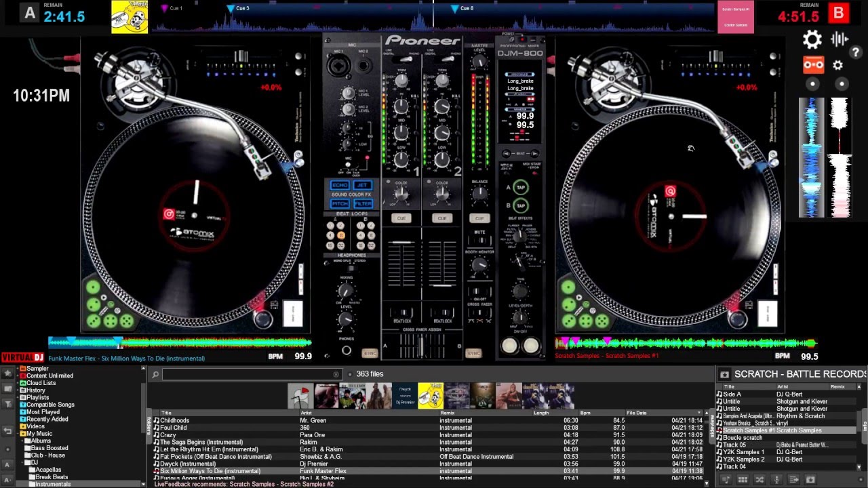The height and width of the screenshot is (488, 868).
Task: Select the Dwyck (Instrumental) track row
Action: (429, 464)
